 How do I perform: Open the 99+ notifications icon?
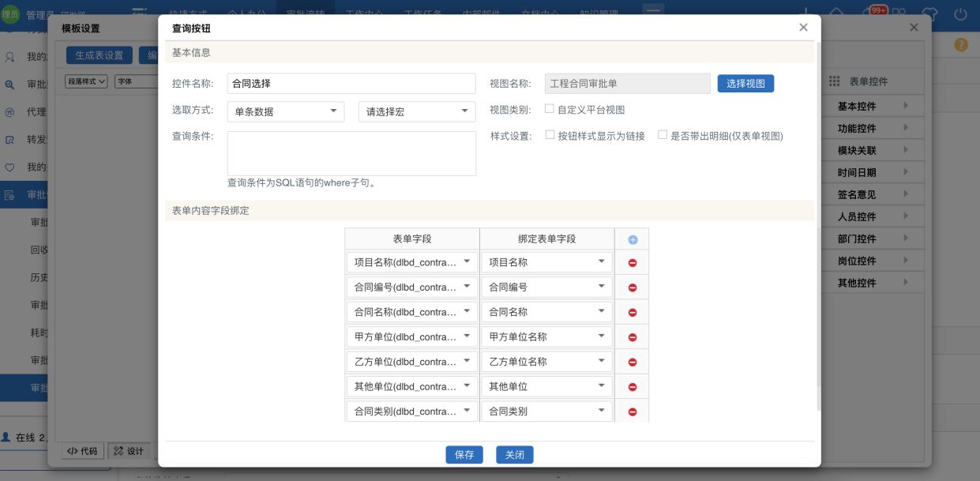point(877,12)
